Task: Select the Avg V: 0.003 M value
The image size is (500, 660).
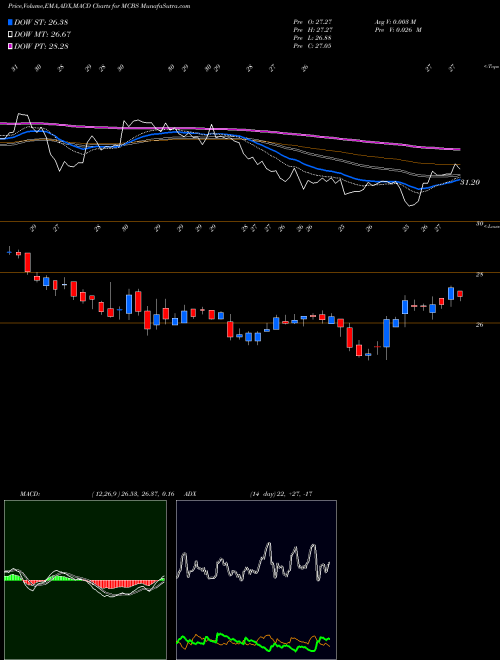Action: point(396,21)
